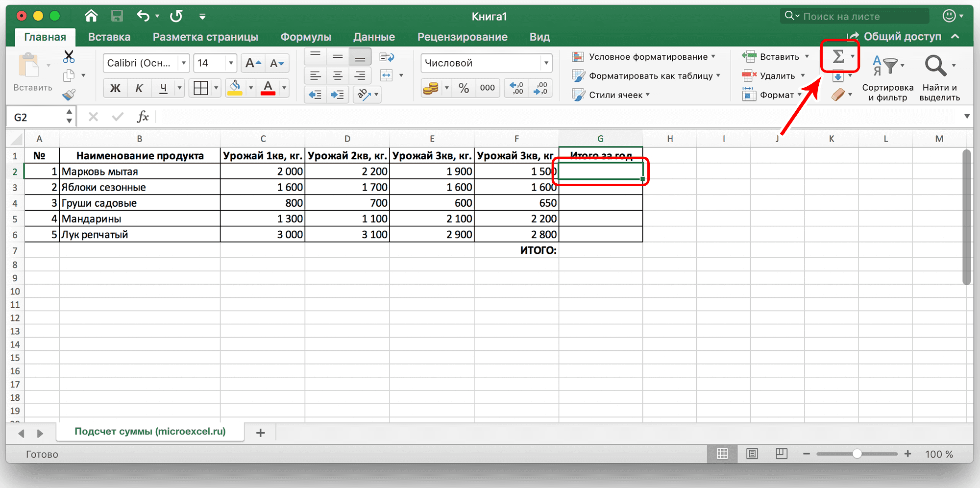Click the percent style icon
Screen dimensions: 980x488
point(464,88)
